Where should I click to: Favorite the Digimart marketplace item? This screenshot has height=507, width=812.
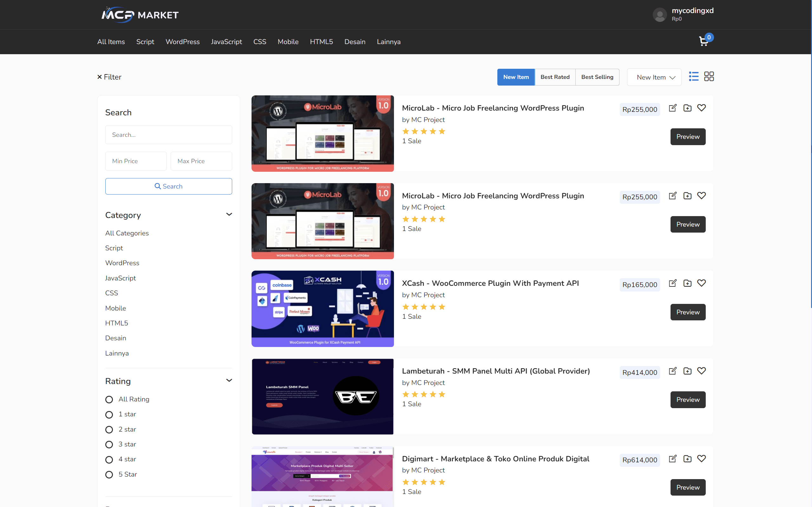(x=702, y=459)
